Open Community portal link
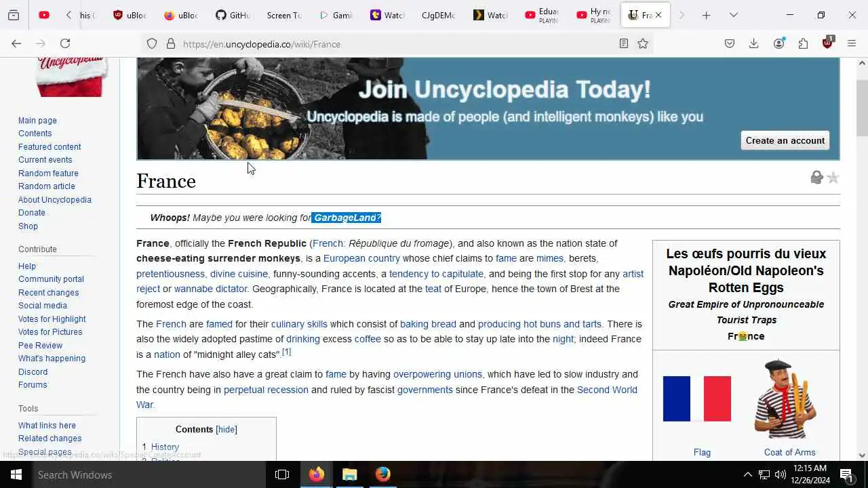This screenshot has width=868, height=488. [51, 279]
